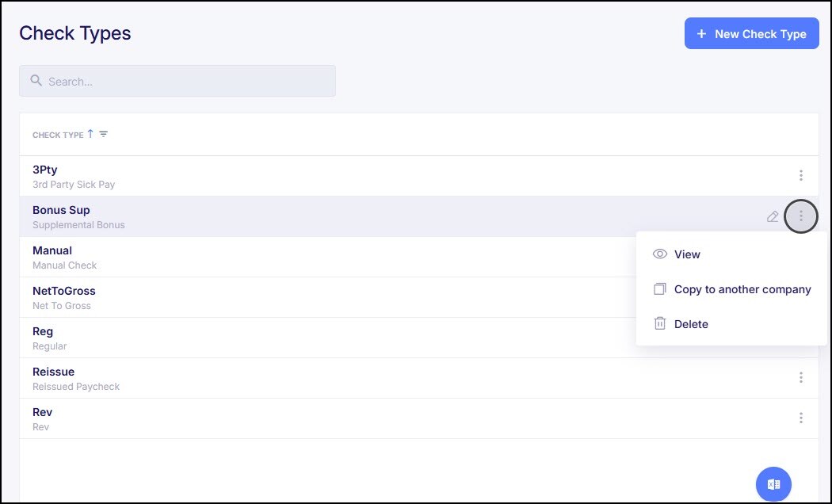This screenshot has width=832, height=504.
Task: Click the pencil edit icon for Bonus Sup
Action: 773,216
